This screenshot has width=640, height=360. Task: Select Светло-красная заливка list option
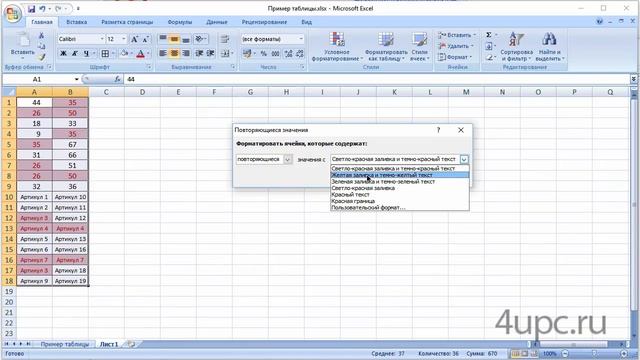pos(400,188)
